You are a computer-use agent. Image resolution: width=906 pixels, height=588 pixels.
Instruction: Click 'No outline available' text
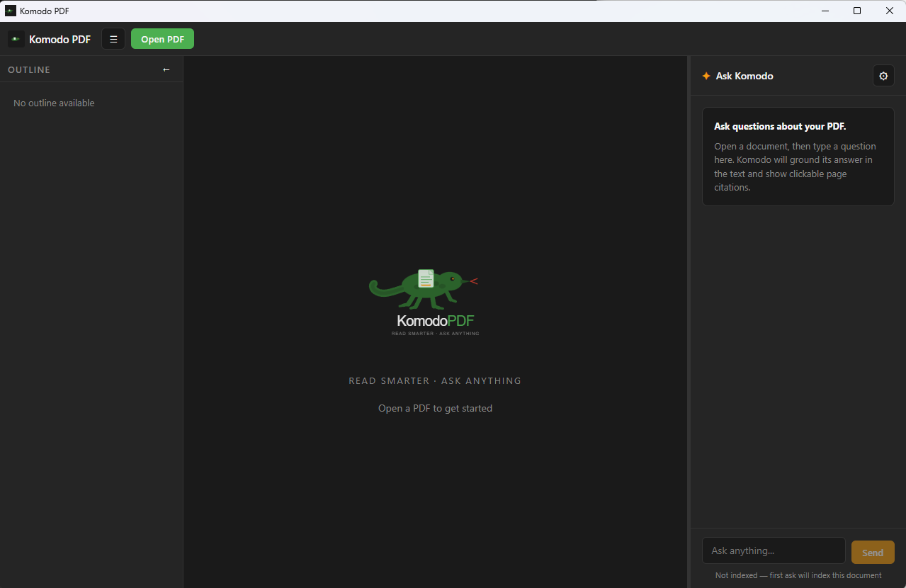(54, 103)
